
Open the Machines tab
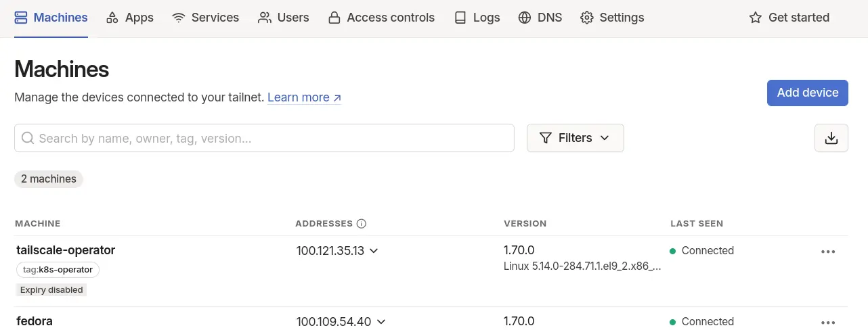[x=51, y=18]
